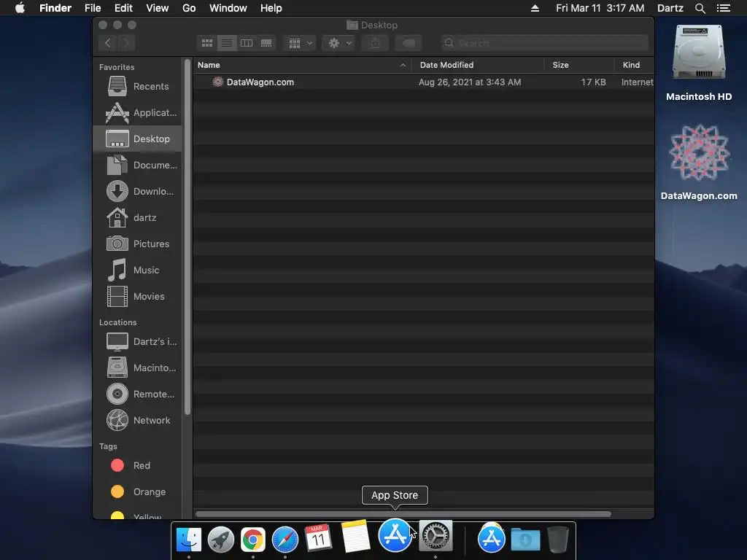The image size is (747, 560).
Task: Select Desktop in the Favorites sidebar
Action: [138, 139]
